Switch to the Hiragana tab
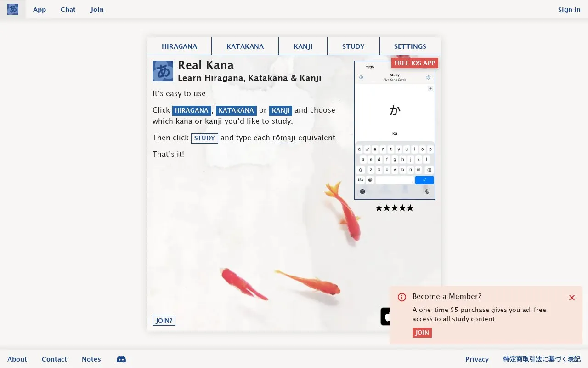Image resolution: width=588 pixels, height=368 pixels. coord(179,46)
